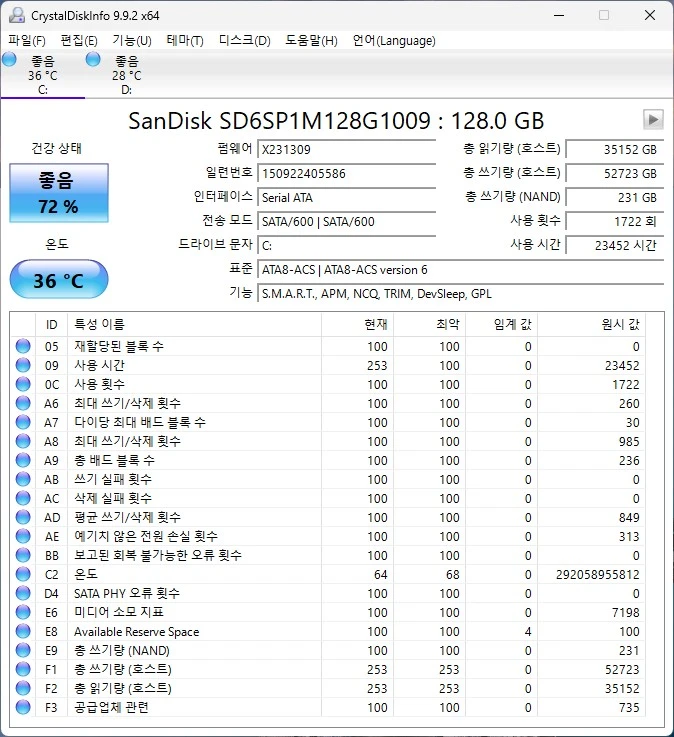Click the status orb for attribute D4
This screenshot has height=737, width=674.
[x=23, y=593]
